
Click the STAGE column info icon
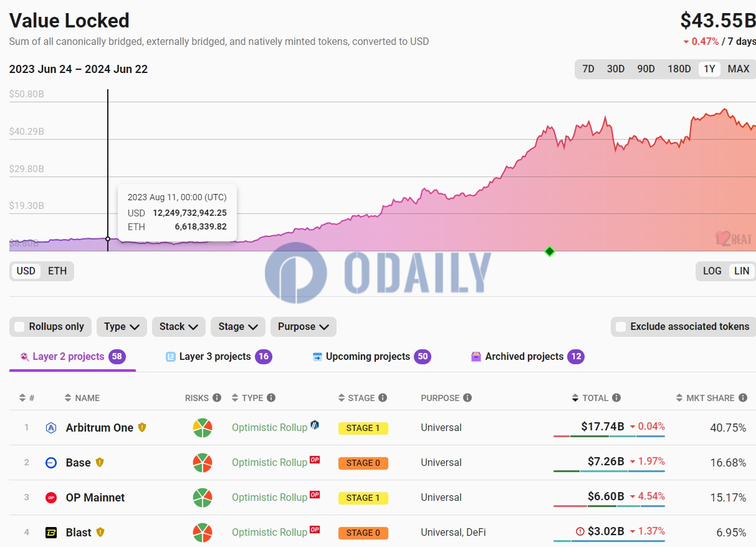pyautogui.click(x=383, y=398)
